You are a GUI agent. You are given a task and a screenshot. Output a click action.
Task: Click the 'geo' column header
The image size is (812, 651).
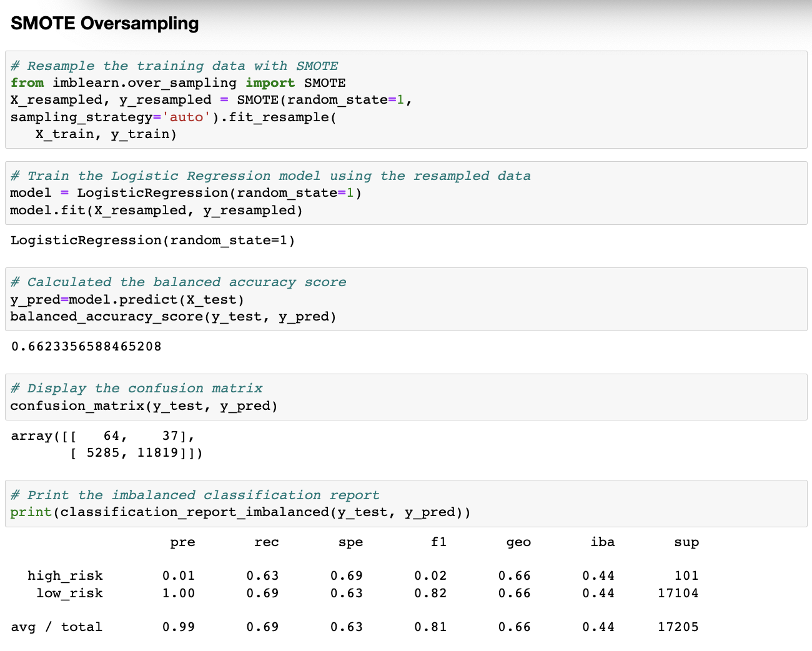coord(518,542)
